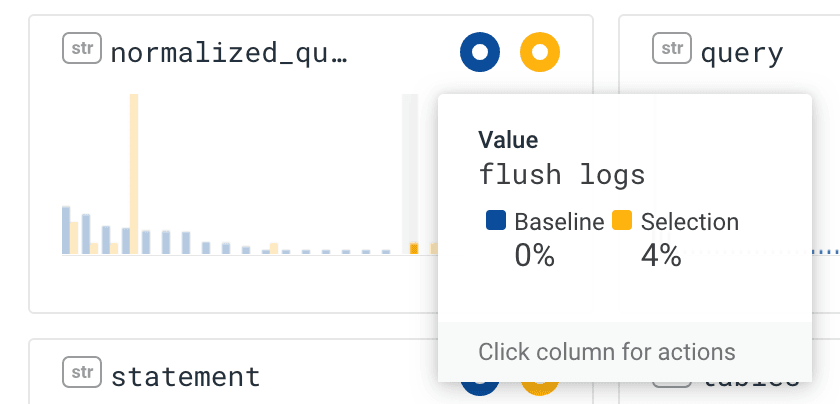Click the str type icon beside statement

(x=82, y=373)
